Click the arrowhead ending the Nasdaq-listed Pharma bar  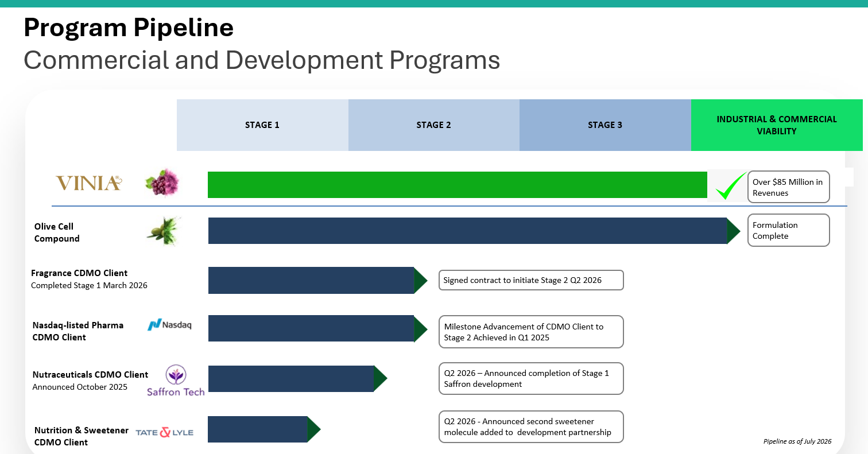421,329
